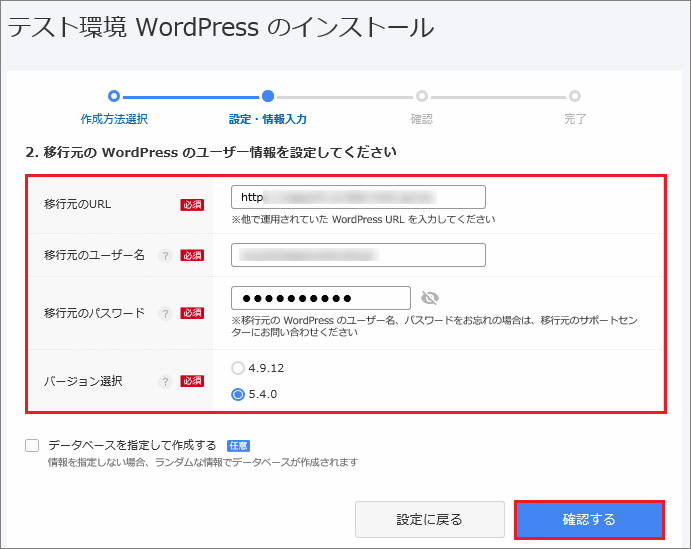Toggle password visibility eye icon
Image resolution: width=691 pixels, height=549 pixels.
click(x=430, y=298)
